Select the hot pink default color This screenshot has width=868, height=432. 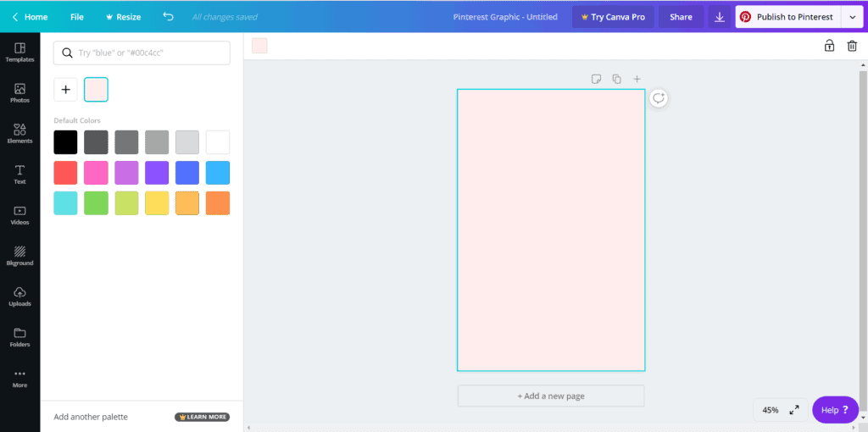pos(96,173)
